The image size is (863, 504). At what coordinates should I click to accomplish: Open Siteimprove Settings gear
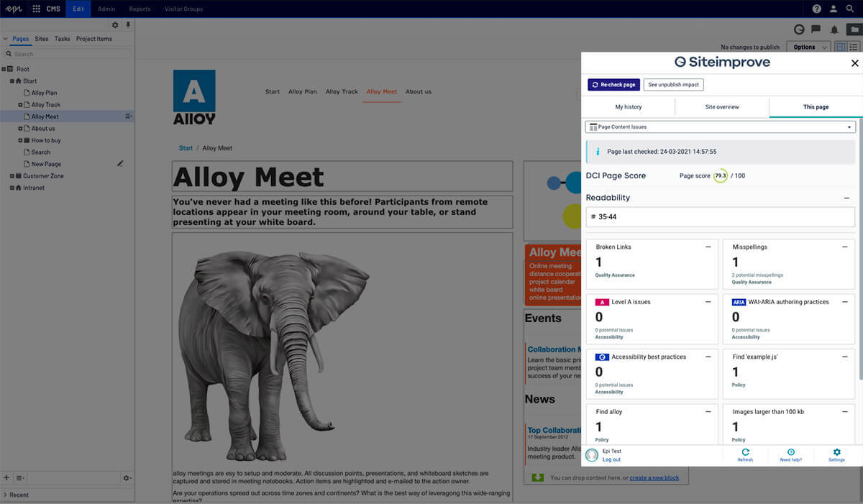coord(836,455)
